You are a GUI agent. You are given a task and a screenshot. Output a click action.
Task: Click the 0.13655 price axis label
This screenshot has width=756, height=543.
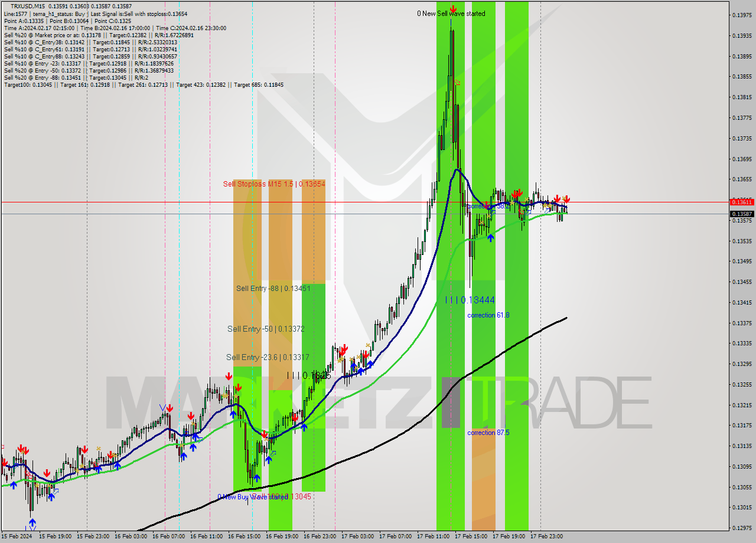coord(742,179)
